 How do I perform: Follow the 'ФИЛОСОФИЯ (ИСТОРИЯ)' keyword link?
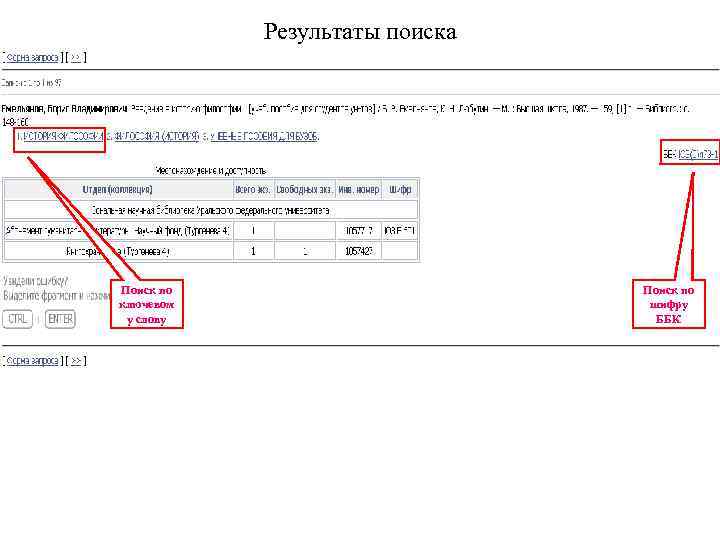pyautogui.click(x=157, y=136)
